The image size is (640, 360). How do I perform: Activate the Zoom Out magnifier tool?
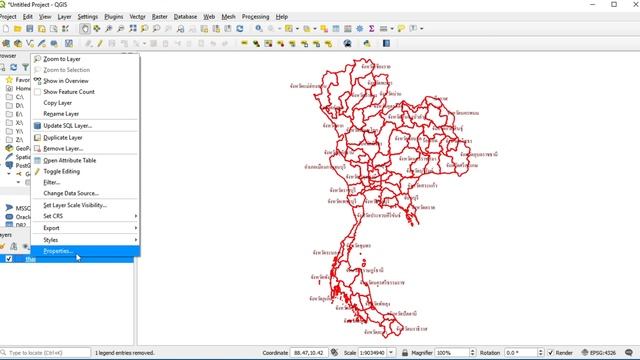tap(121, 29)
